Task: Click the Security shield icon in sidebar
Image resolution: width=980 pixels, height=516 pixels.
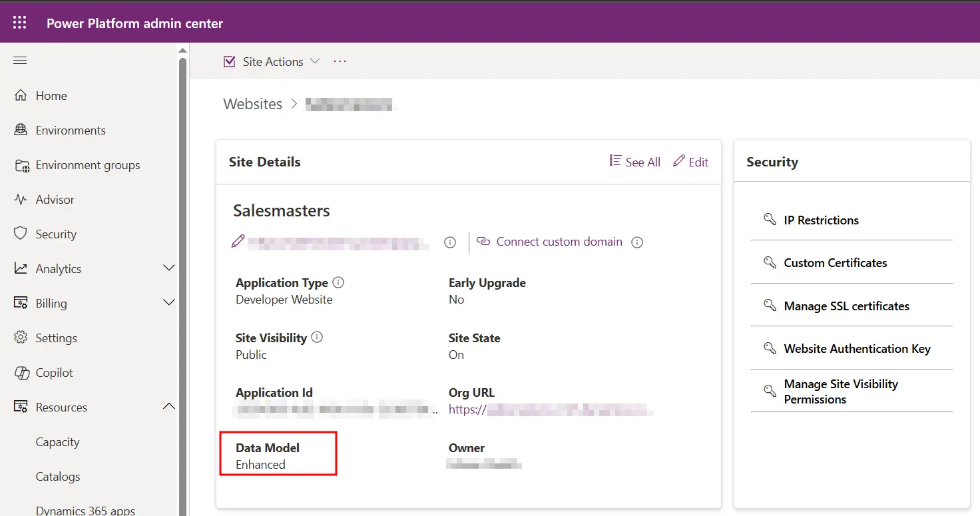Action: pos(21,234)
